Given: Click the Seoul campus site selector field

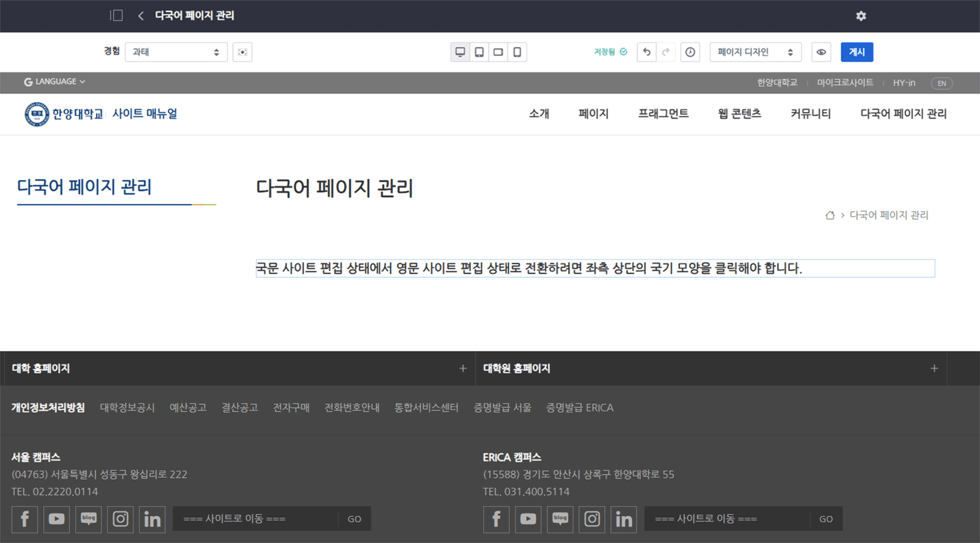Looking at the screenshot, I should [x=255, y=519].
